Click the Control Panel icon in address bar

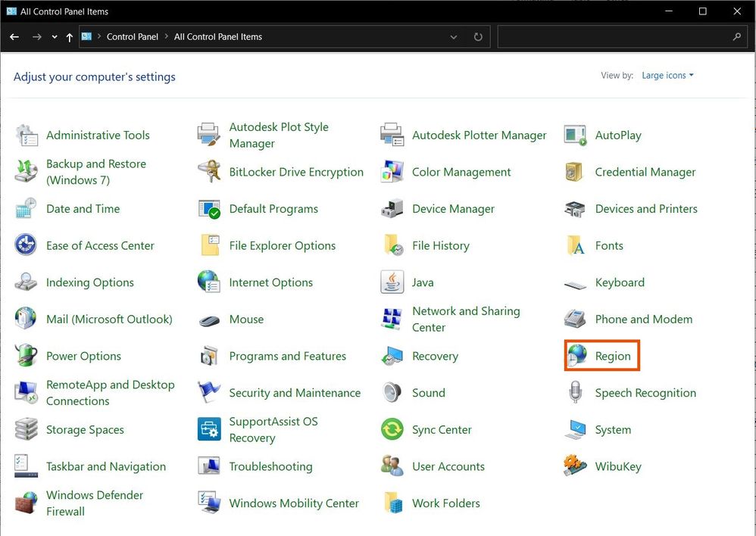click(x=86, y=36)
